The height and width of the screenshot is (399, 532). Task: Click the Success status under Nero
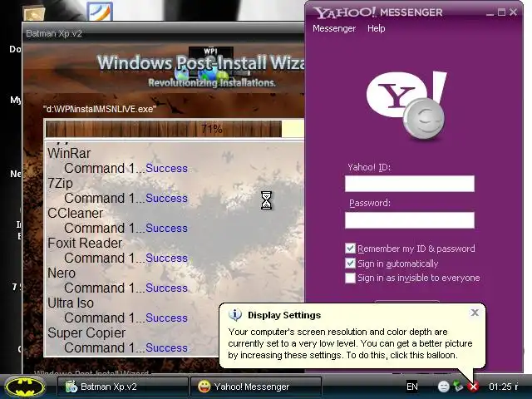166,288
